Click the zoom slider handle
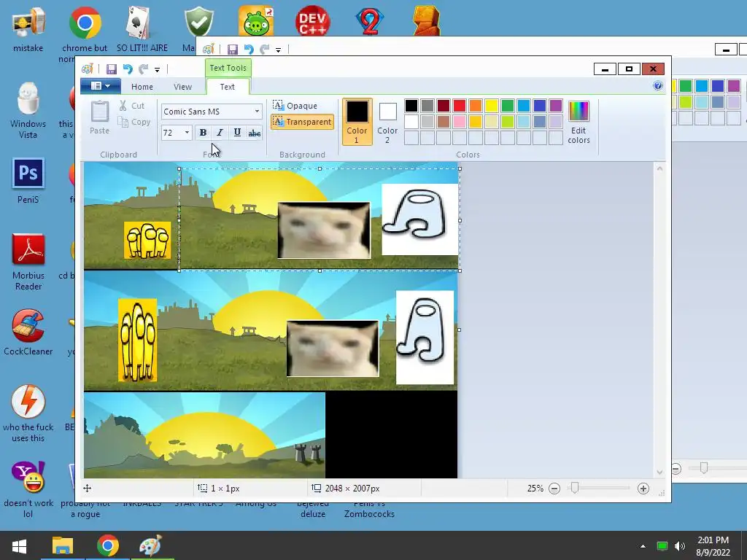This screenshot has height=560, width=747. (575, 488)
